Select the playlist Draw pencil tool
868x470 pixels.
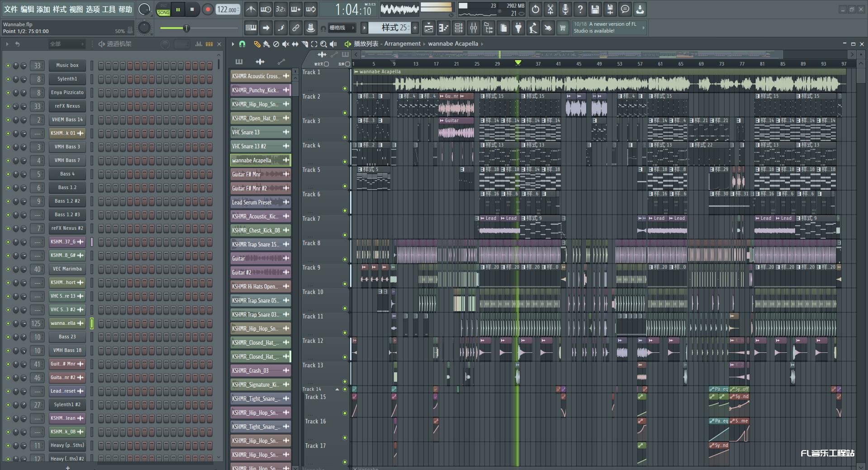tap(257, 44)
